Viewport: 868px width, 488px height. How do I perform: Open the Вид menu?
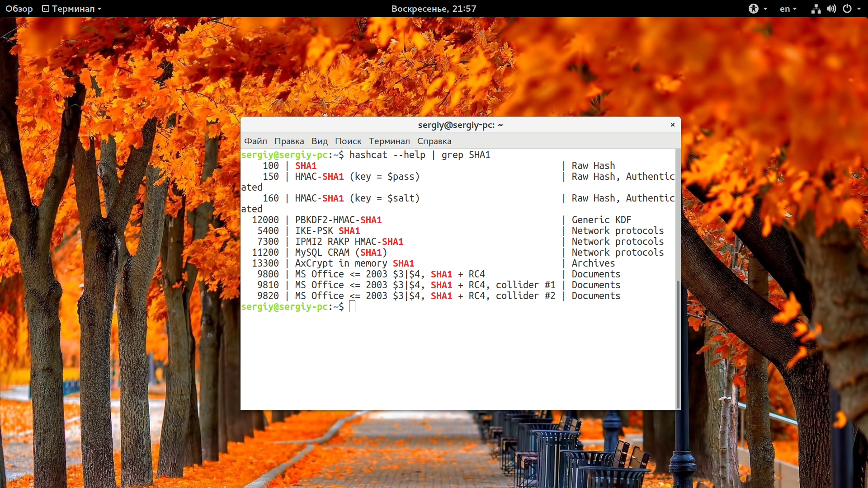pyautogui.click(x=319, y=141)
